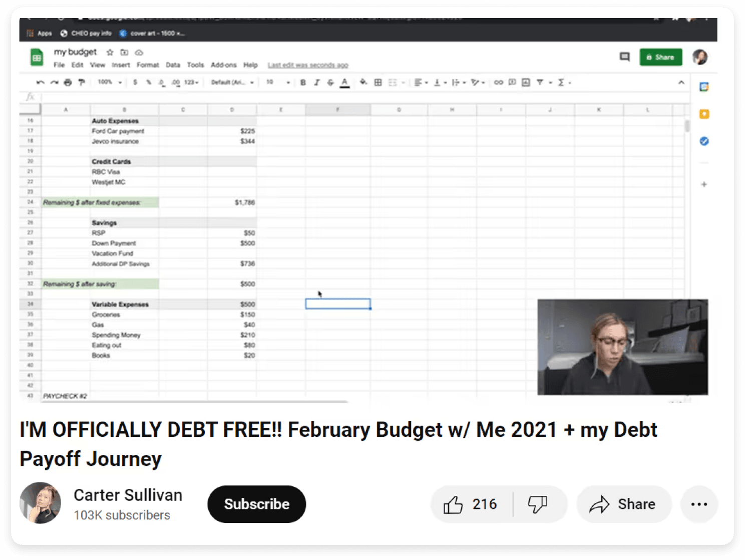Select the paint format tool

point(81,82)
